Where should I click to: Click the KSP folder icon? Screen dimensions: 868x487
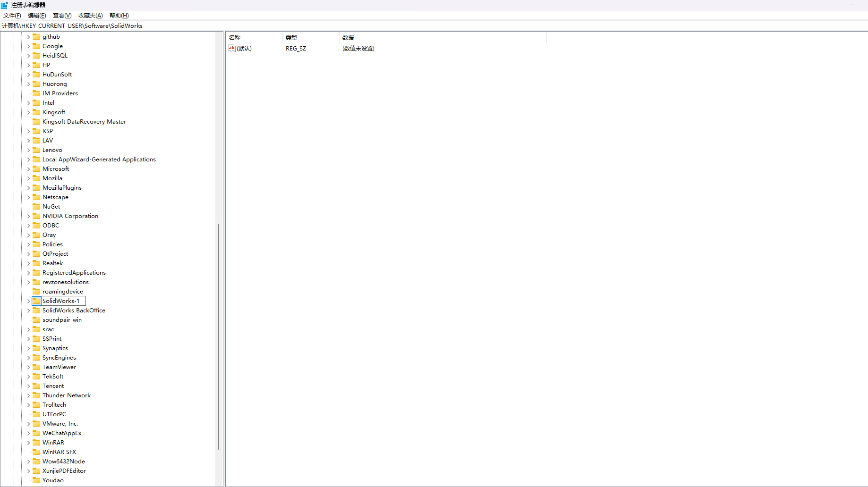point(36,131)
